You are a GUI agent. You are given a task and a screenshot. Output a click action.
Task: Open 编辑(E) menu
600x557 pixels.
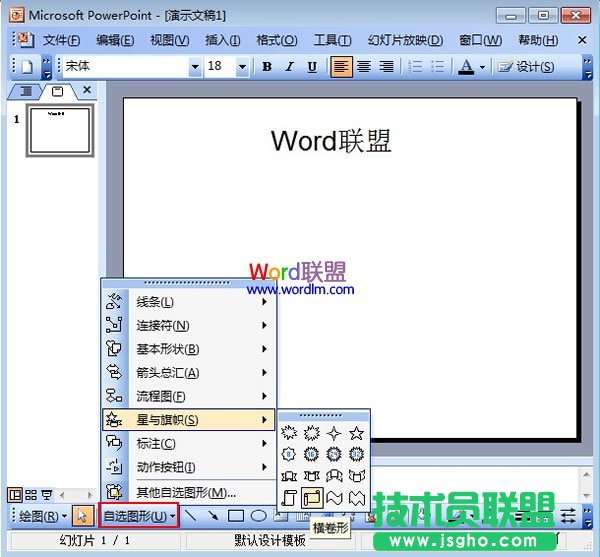(115, 40)
